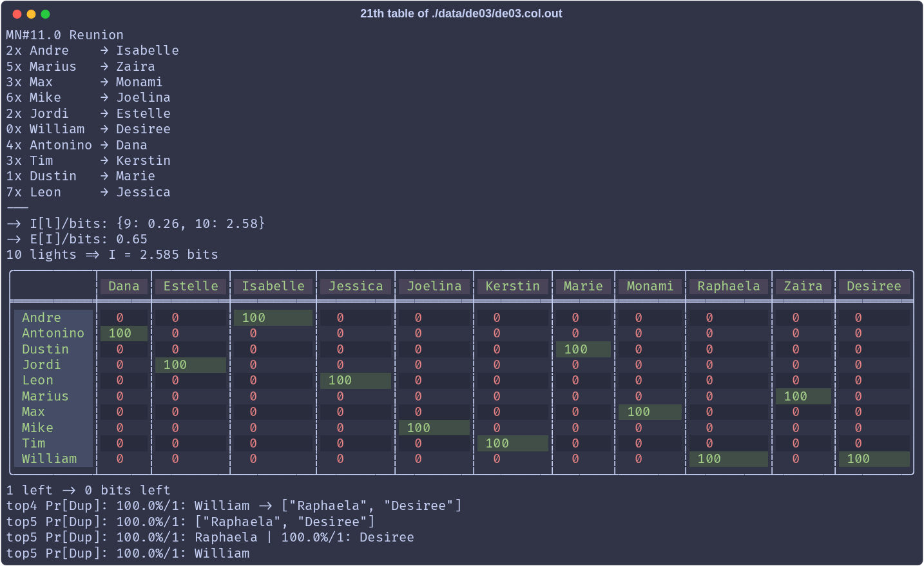
Task: Click the Desiree column header
Action: (874, 287)
